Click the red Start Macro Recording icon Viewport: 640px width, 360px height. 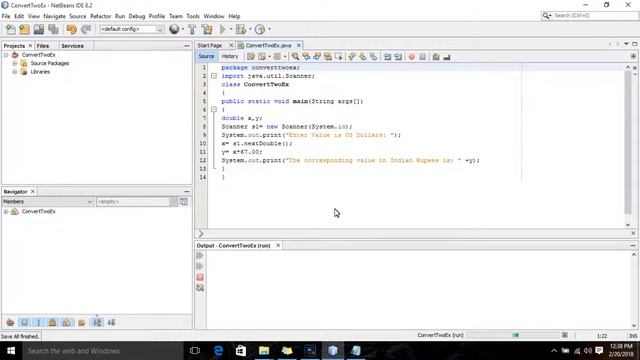(412, 57)
